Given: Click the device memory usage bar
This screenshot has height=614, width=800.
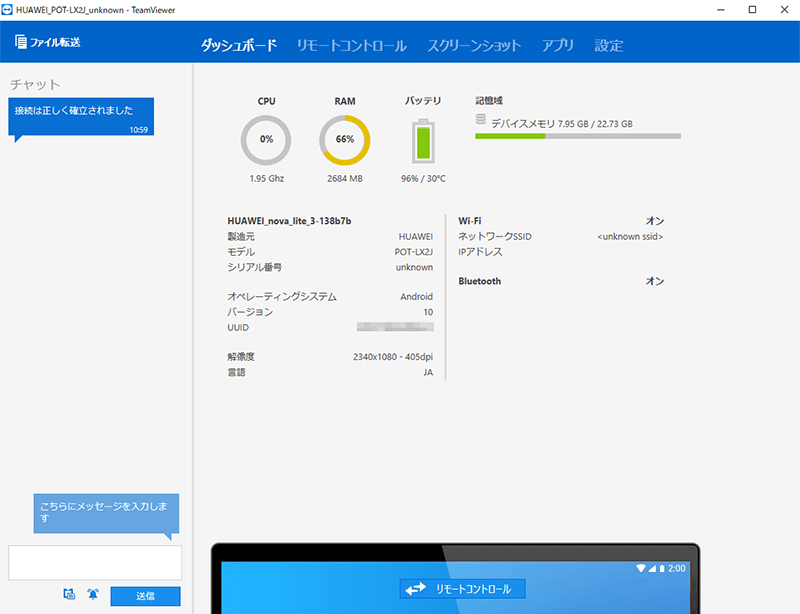Looking at the screenshot, I should [x=578, y=136].
